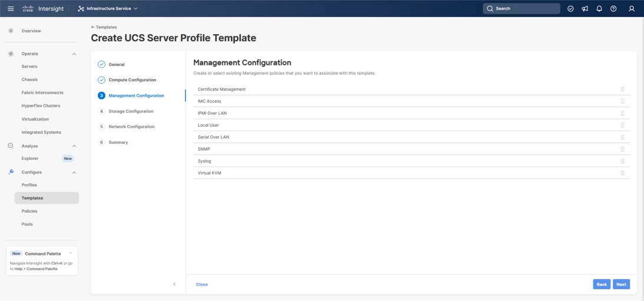This screenshot has height=301, width=644.
Task: Open the notifications bell icon
Action: click(x=599, y=9)
